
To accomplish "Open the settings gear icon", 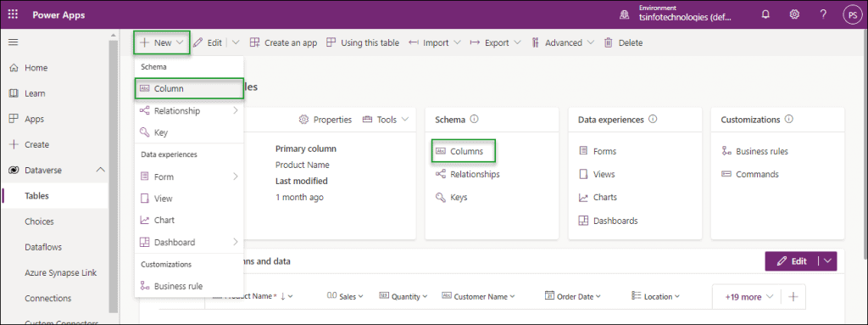I will [x=794, y=14].
